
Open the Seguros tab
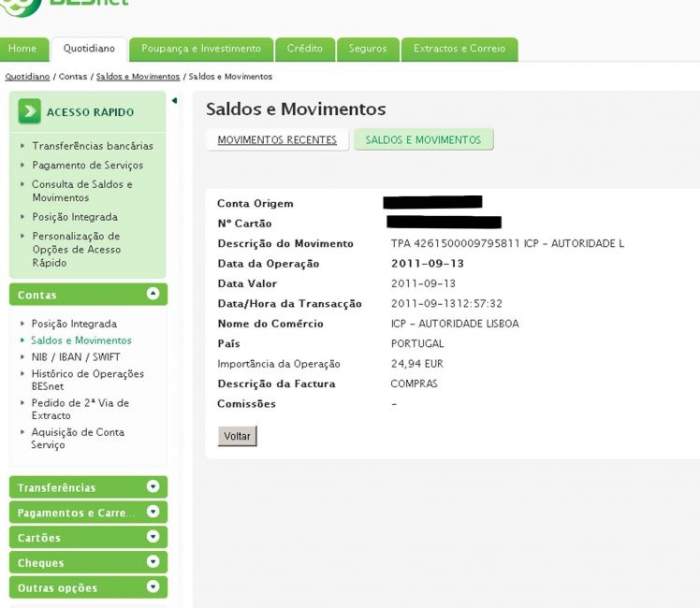pos(368,49)
